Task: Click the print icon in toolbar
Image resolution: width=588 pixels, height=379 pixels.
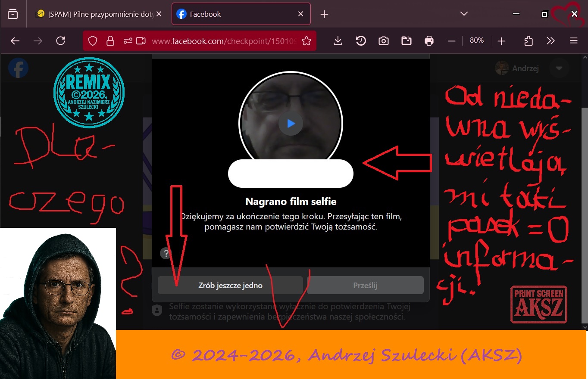Action: coord(429,40)
